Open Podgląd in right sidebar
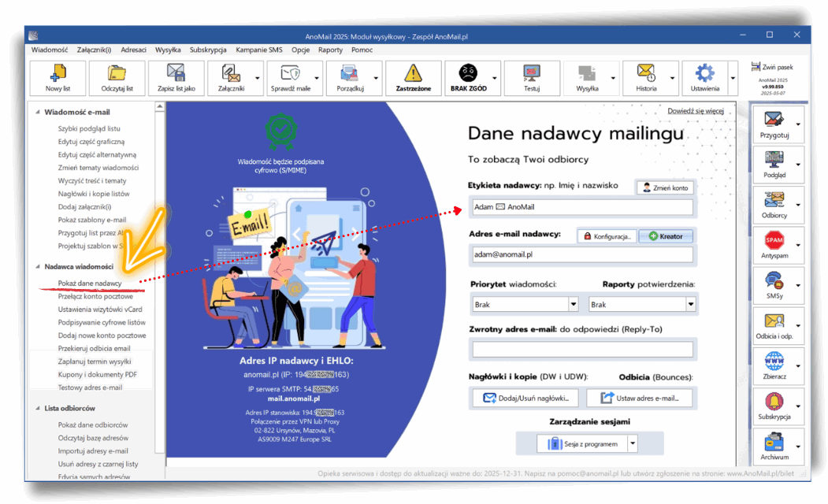828x504 pixels. [774, 165]
